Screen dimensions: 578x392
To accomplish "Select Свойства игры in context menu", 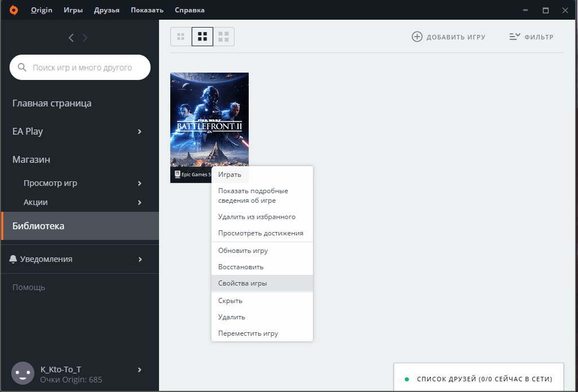I will click(242, 283).
